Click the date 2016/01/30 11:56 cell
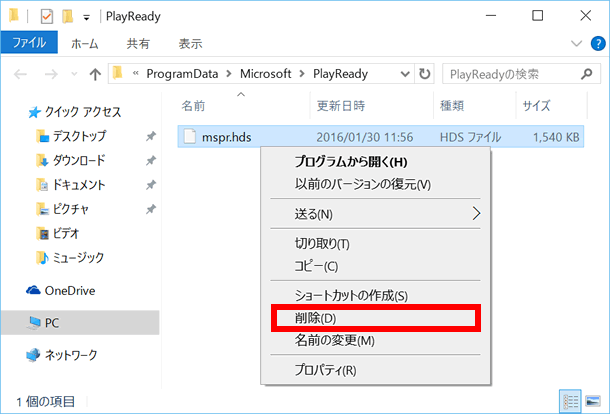Viewport: 610px width, 414px height. [x=365, y=137]
